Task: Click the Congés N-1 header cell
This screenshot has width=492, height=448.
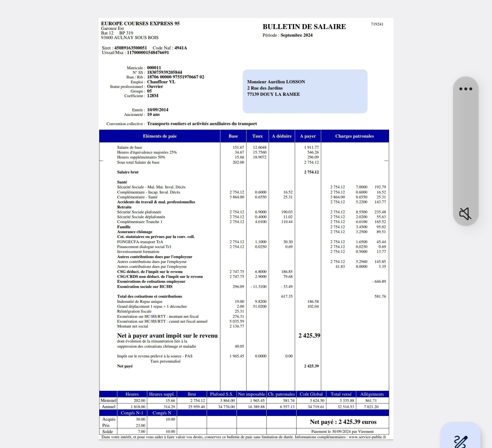Action: tap(132, 413)
